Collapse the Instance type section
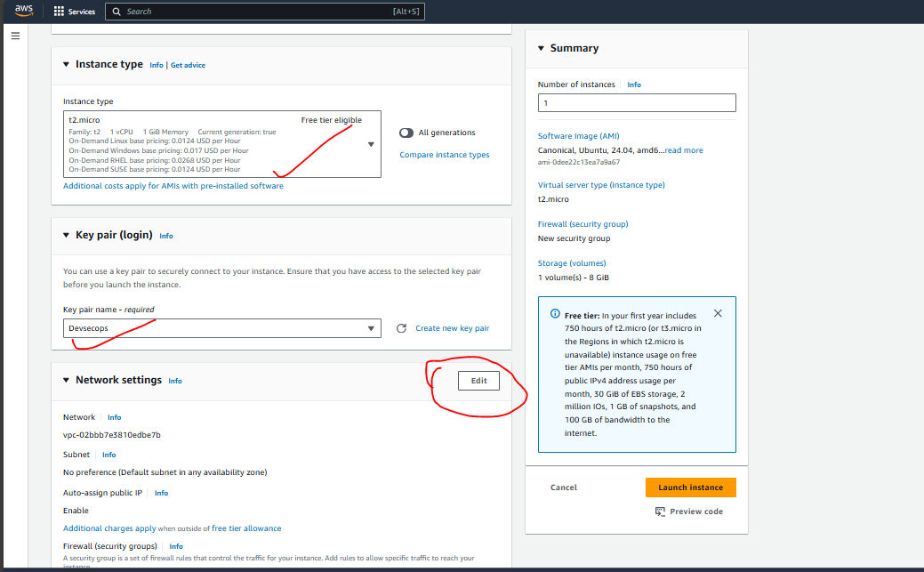Screen dimensions: 924x572 pos(66,64)
